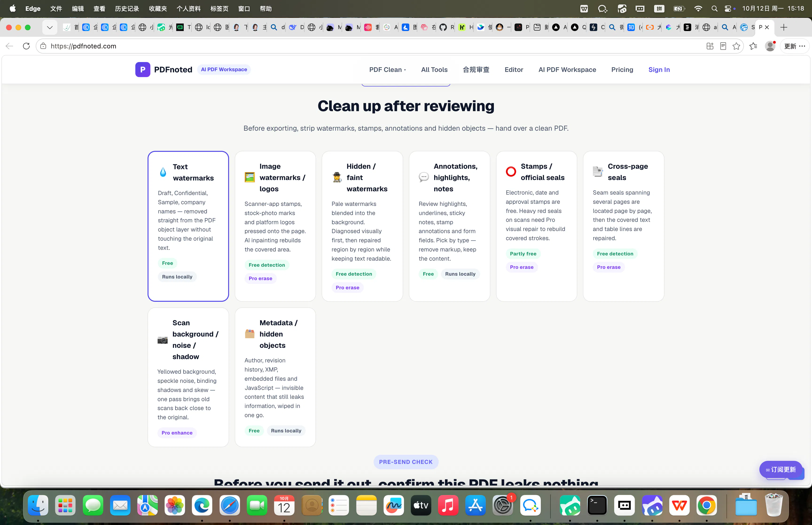Go back in browser history
Image resolution: width=812 pixels, height=525 pixels.
tap(9, 46)
